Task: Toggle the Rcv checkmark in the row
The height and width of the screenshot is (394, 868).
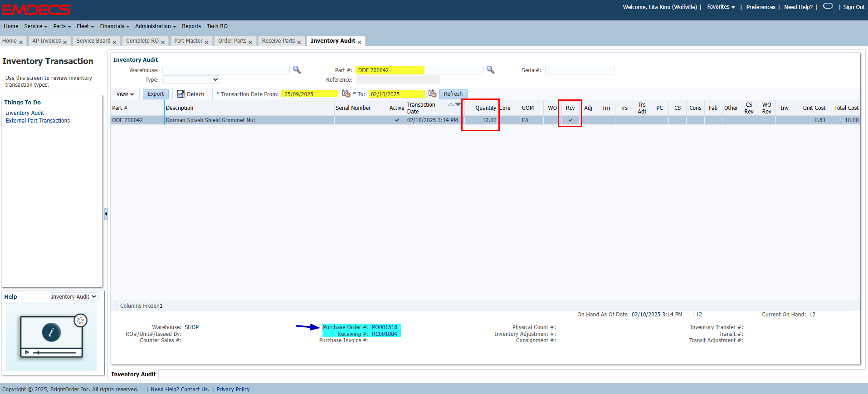Action: click(x=570, y=120)
